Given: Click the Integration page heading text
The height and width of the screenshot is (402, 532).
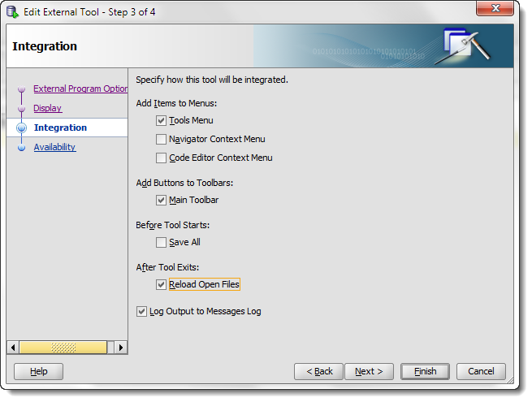Looking at the screenshot, I should click(x=45, y=46).
